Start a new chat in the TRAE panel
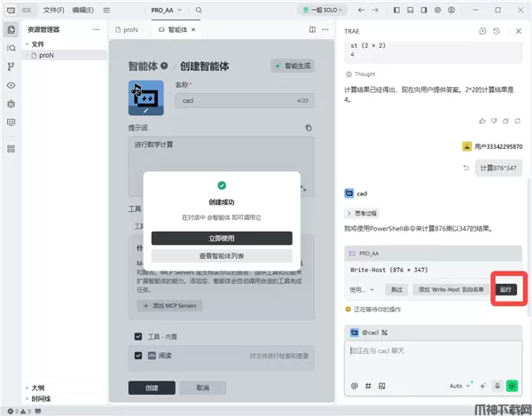Viewport: 532px width, 416px height. [482, 31]
